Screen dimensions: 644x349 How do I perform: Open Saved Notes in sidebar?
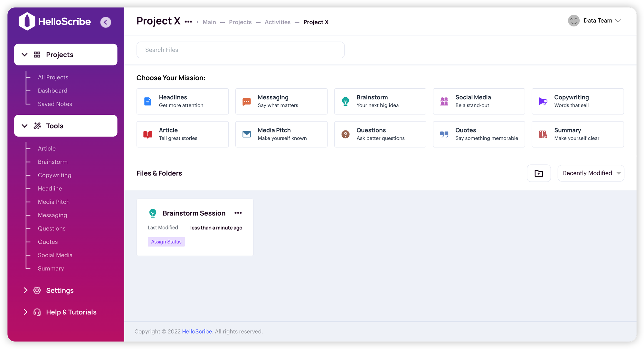pos(55,104)
